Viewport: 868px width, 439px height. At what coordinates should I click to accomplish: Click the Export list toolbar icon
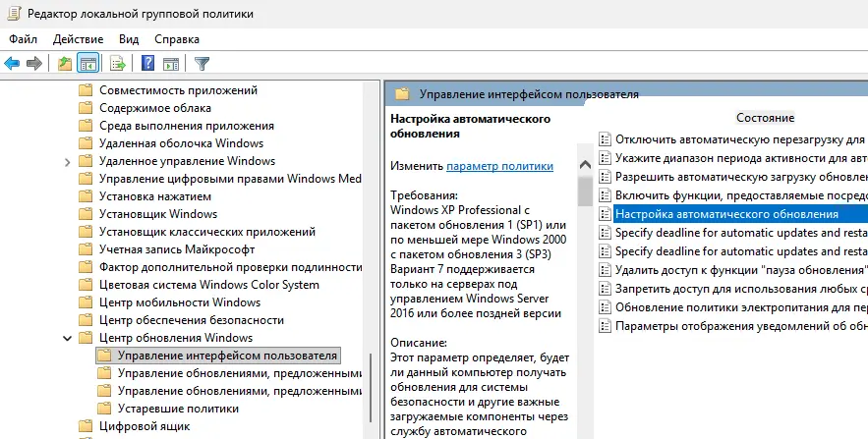click(x=118, y=64)
